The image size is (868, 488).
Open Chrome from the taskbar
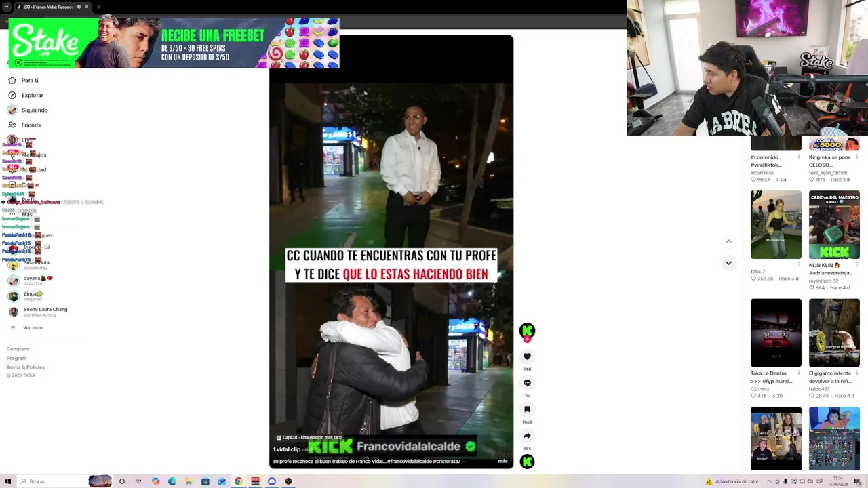click(x=238, y=481)
